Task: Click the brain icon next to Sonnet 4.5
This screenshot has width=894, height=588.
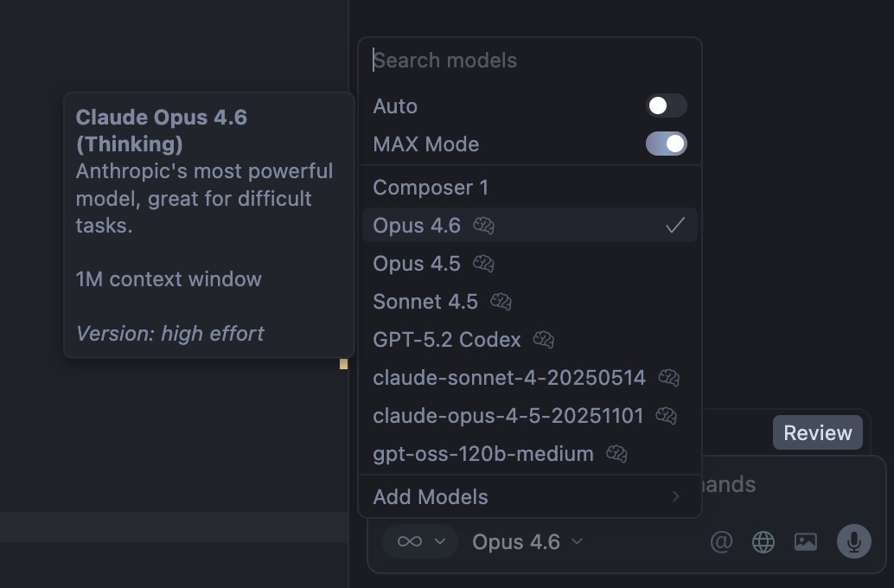Action: [501, 302]
